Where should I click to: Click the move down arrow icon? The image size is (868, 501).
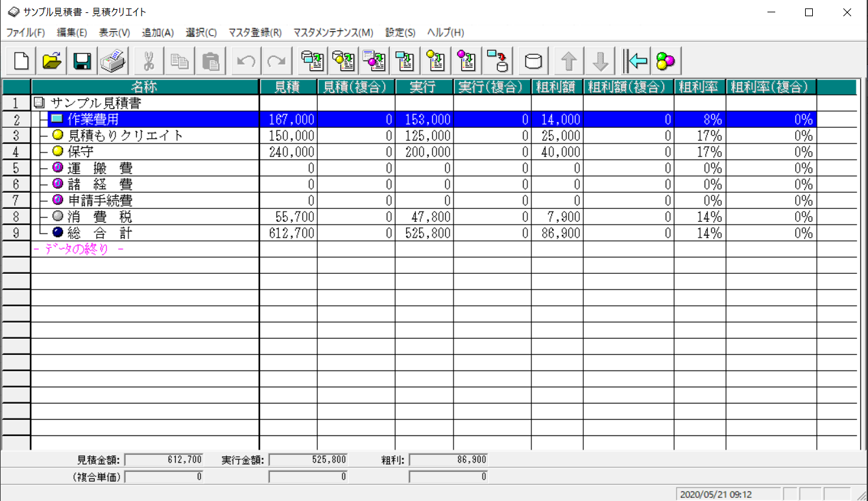600,62
